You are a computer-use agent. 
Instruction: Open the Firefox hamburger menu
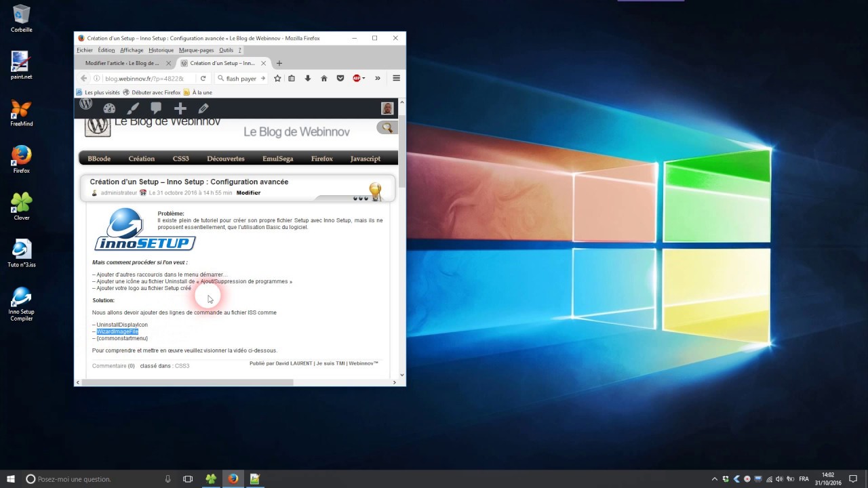(396, 79)
